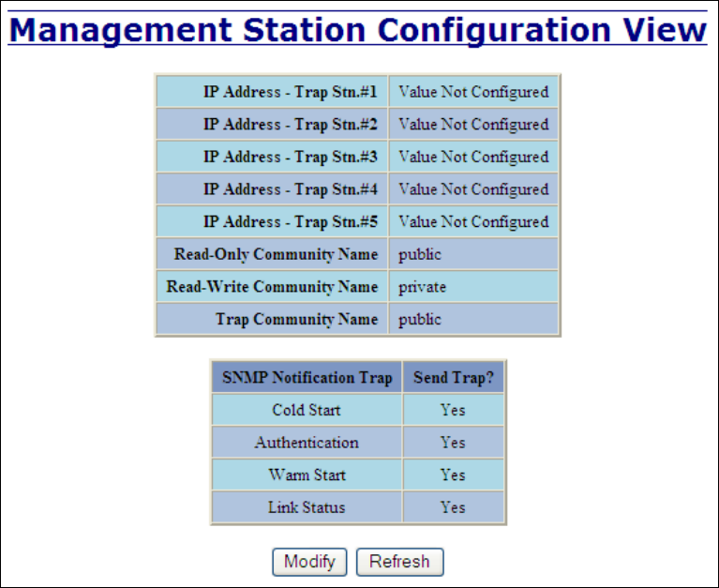Select the IP Address - Trap Stn.#5 label

pyautogui.click(x=291, y=221)
